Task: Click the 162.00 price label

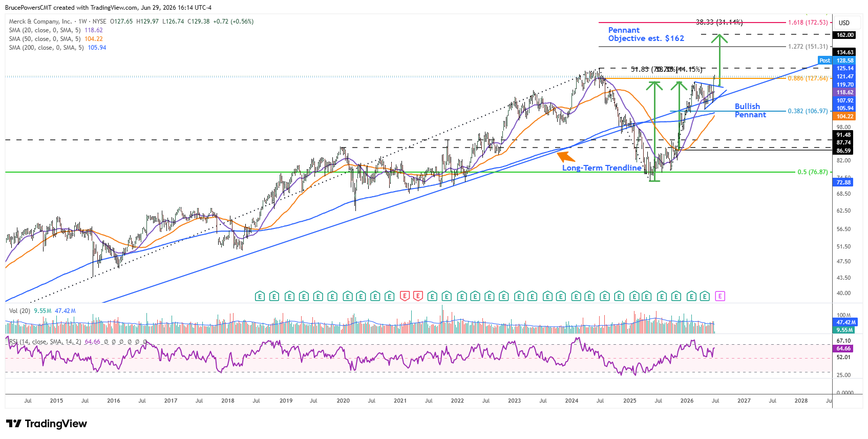Action: 845,35
